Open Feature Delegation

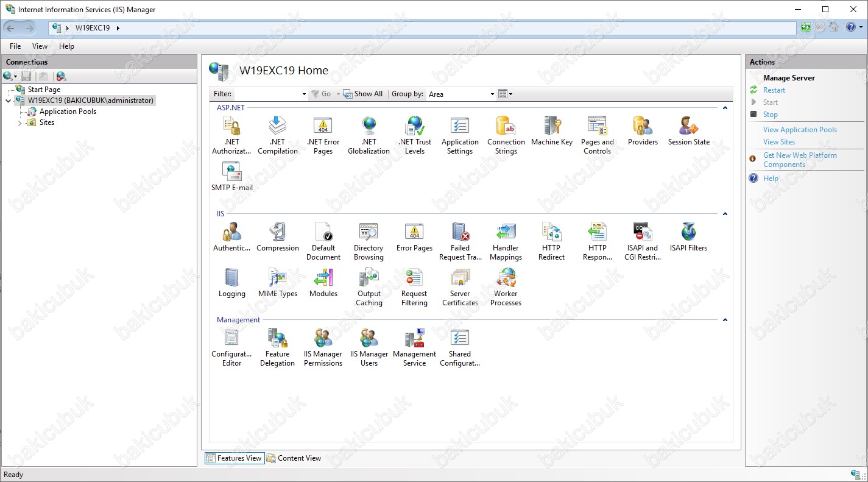(x=278, y=347)
